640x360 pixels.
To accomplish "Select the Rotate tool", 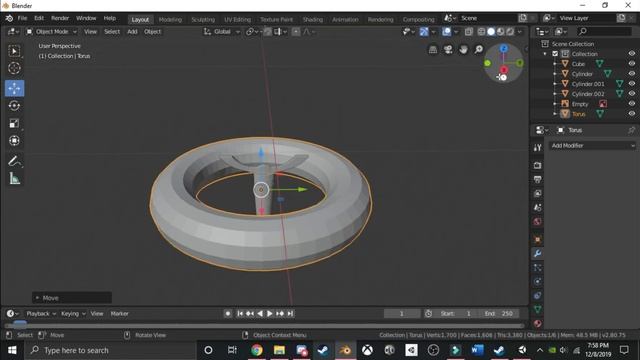I will coord(14,106).
